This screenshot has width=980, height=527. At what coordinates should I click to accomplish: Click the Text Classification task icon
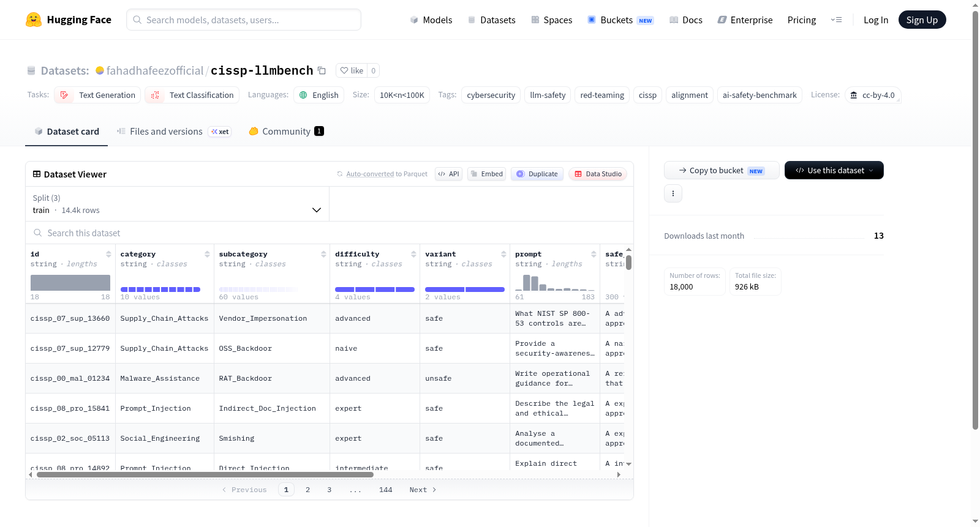tap(155, 95)
